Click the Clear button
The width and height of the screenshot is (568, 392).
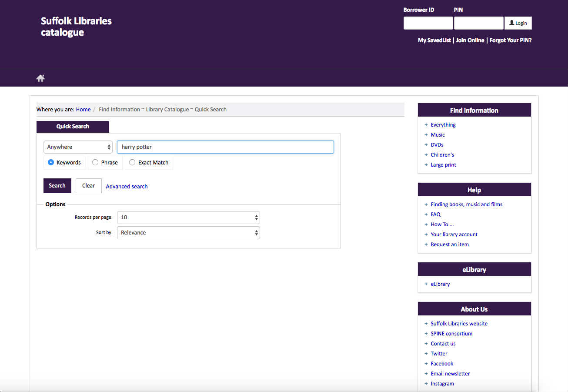pyautogui.click(x=88, y=186)
